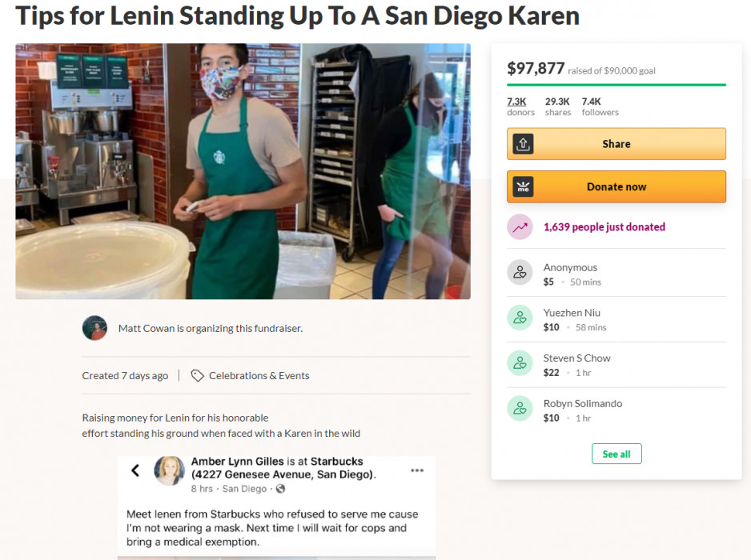Open the three-dot menu on Facebook post
This screenshot has height=560, width=751.
[417, 470]
